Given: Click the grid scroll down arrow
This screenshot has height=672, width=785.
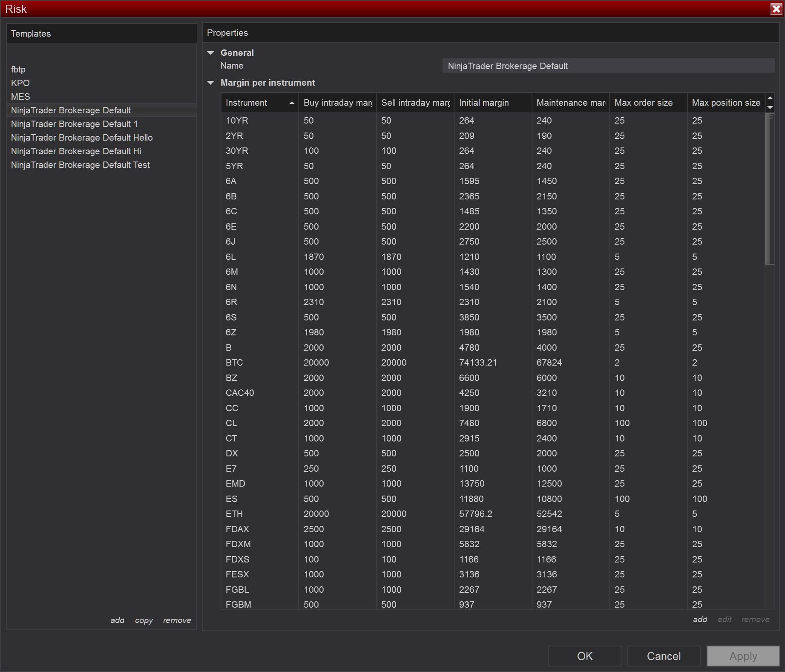Looking at the screenshot, I should 770,107.
